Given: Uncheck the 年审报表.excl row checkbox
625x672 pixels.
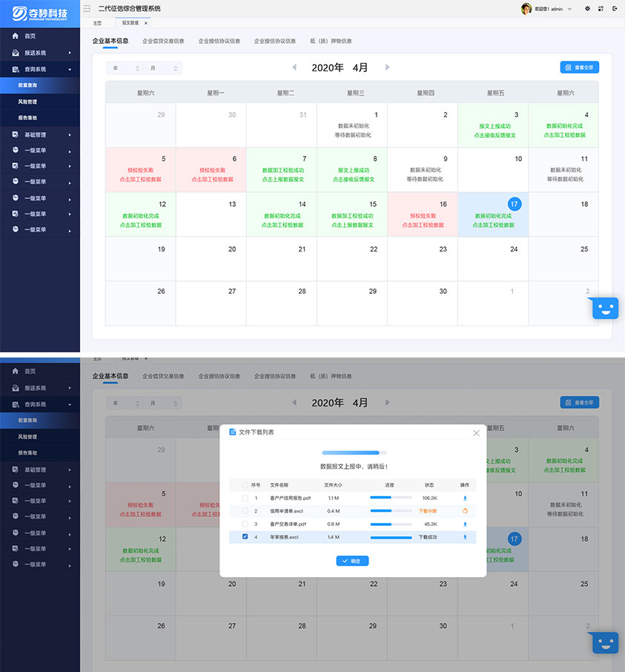Looking at the screenshot, I should point(245,537).
